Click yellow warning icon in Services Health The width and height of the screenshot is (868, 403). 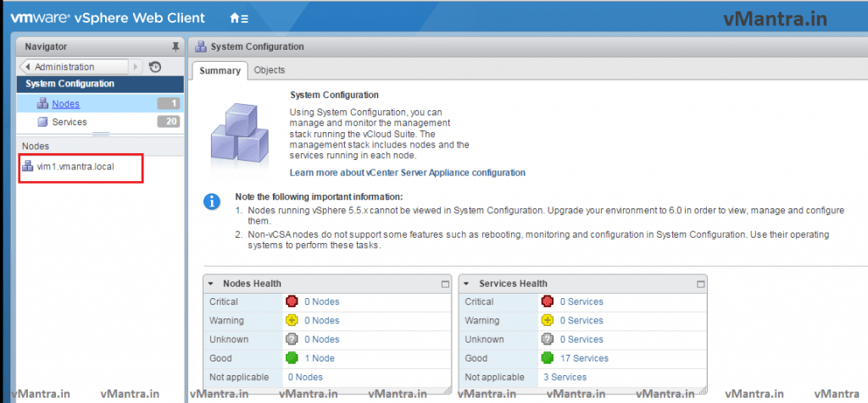pyautogui.click(x=548, y=320)
